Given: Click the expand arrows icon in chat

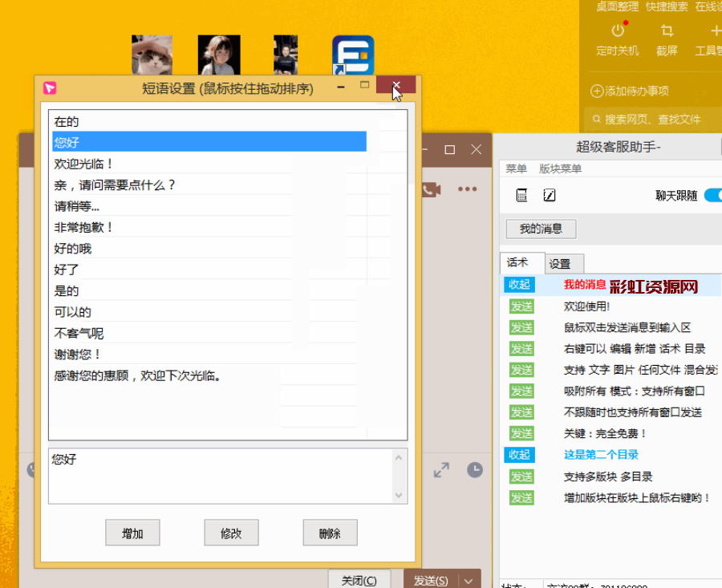Looking at the screenshot, I should pyautogui.click(x=441, y=470).
